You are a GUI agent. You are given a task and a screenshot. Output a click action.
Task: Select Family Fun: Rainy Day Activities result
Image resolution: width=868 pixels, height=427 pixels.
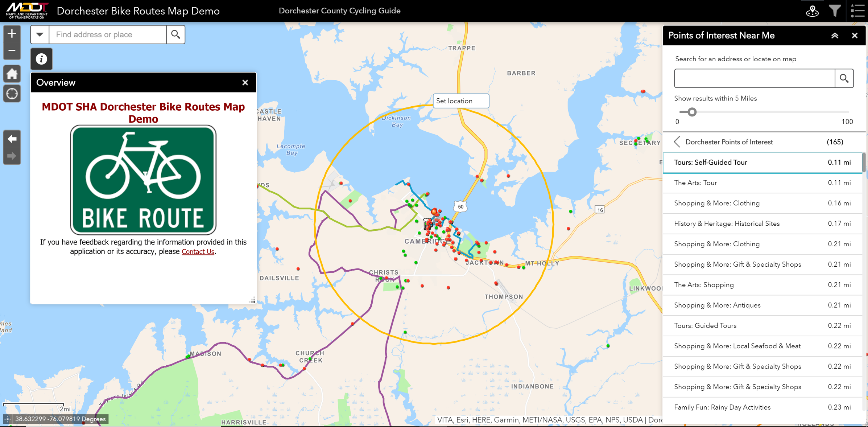(x=762, y=407)
